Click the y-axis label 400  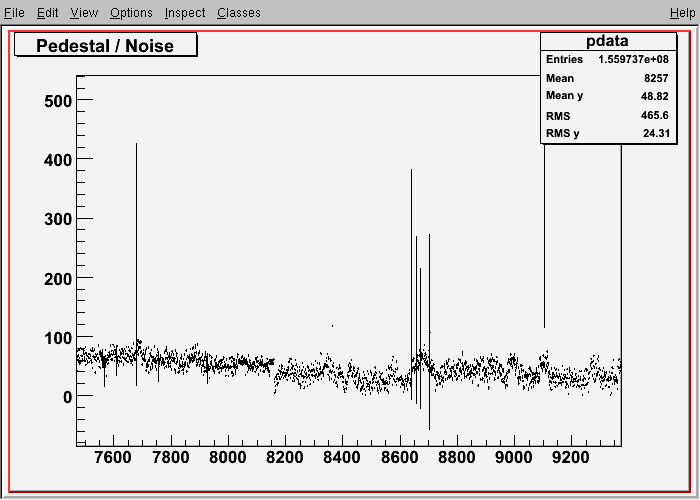(58, 160)
